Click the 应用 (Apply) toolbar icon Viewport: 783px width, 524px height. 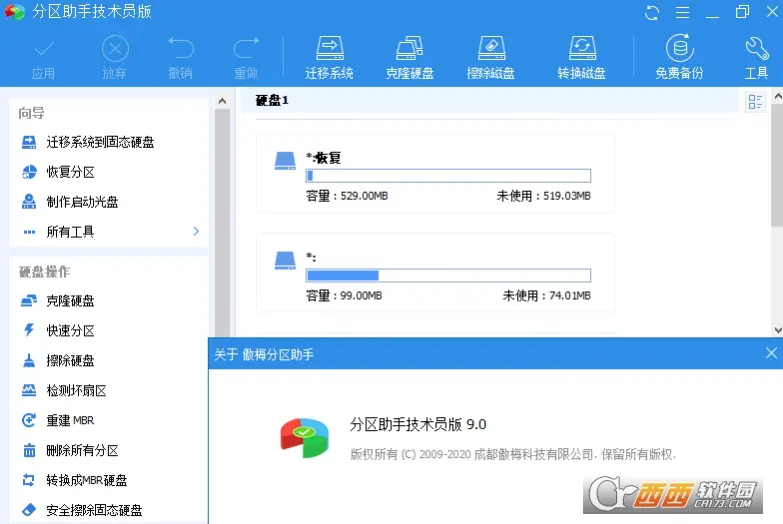click(x=43, y=58)
